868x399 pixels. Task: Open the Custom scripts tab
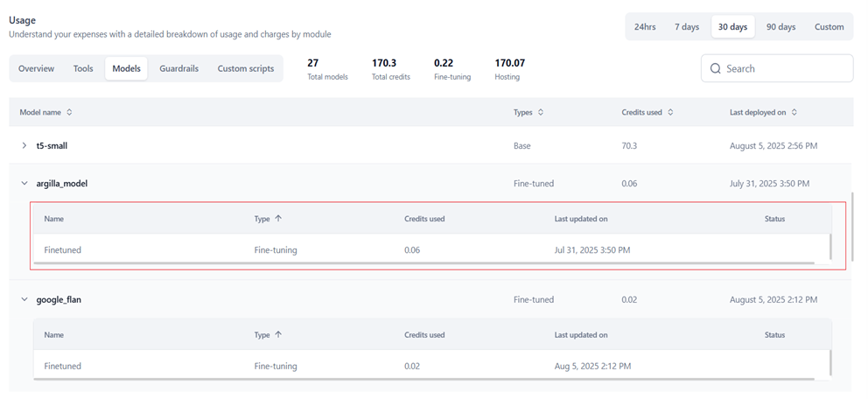pos(245,68)
